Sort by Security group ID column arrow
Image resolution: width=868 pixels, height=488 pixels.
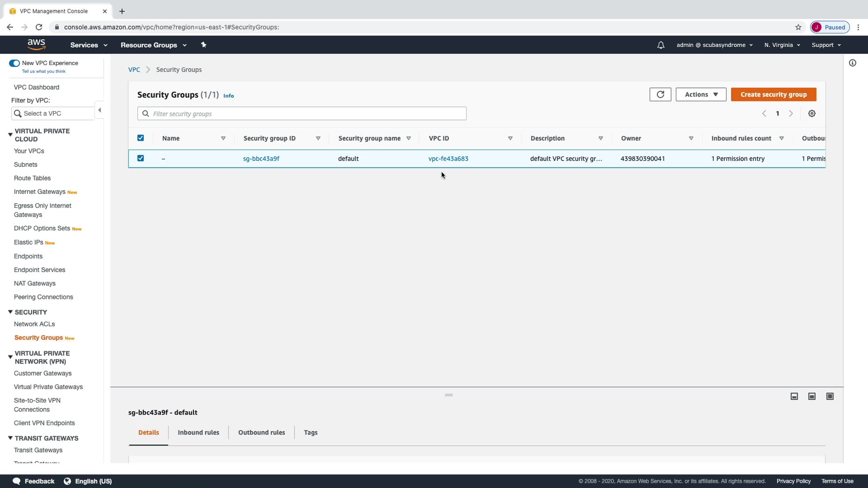coord(318,138)
